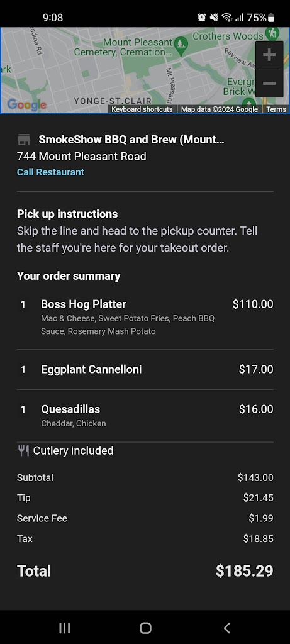Tap the Android back navigation button
The height and width of the screenshot is (644, 290).
[226, 628]
